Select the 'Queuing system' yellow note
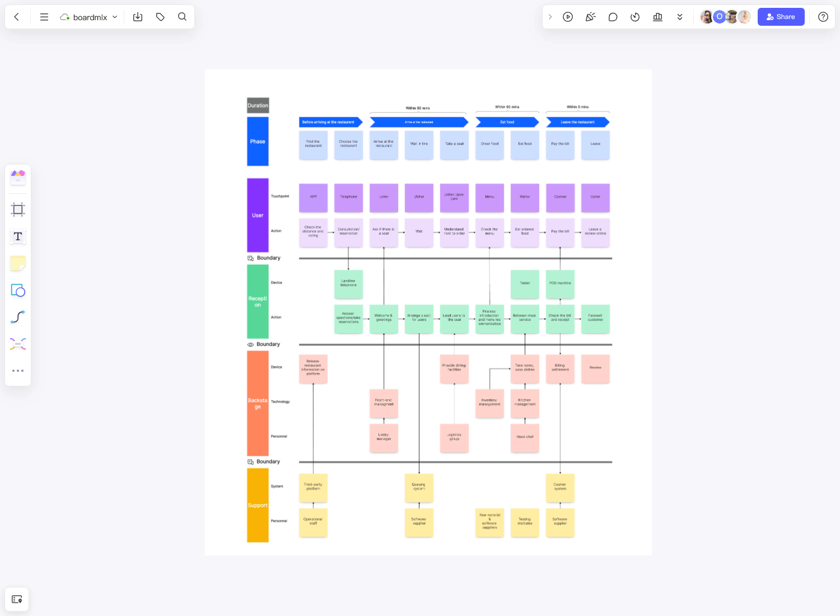Image resolution: width=840 pixels, height=616 pixels. [x=419, y=488]
